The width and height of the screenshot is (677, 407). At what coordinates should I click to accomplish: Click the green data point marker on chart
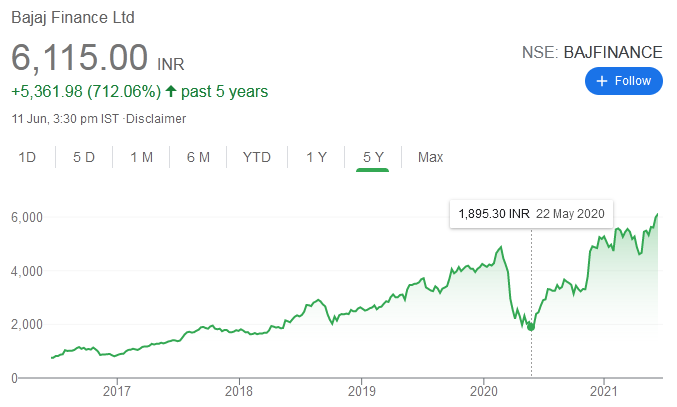pyautogui.click(x=531, y=326)
